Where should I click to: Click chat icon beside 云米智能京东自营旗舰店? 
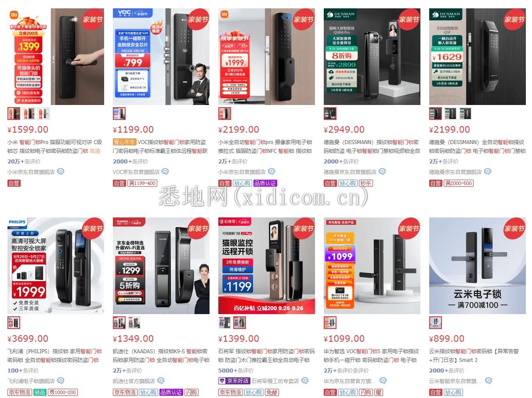coord(489,381)
